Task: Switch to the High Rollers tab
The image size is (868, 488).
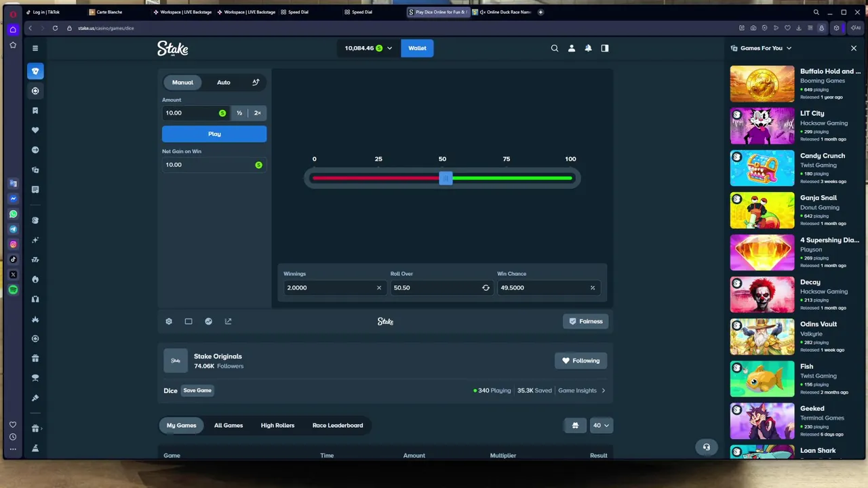Action: pos(277,426)
